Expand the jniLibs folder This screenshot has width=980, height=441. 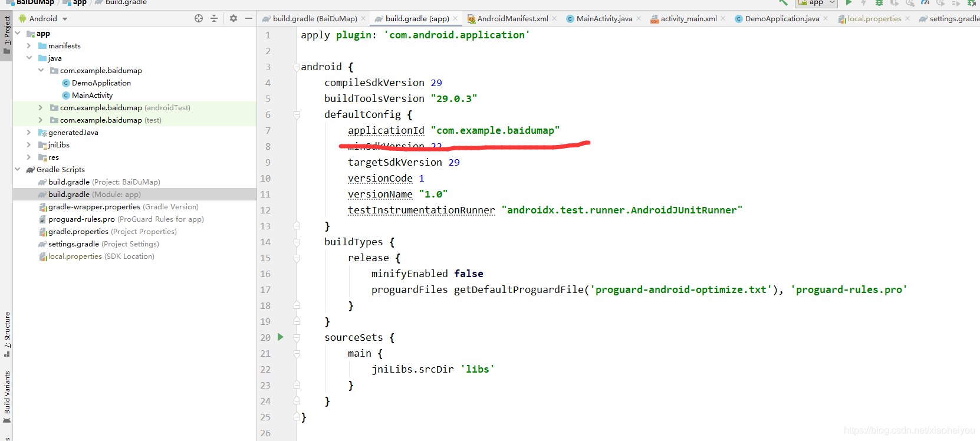[29, 145]
